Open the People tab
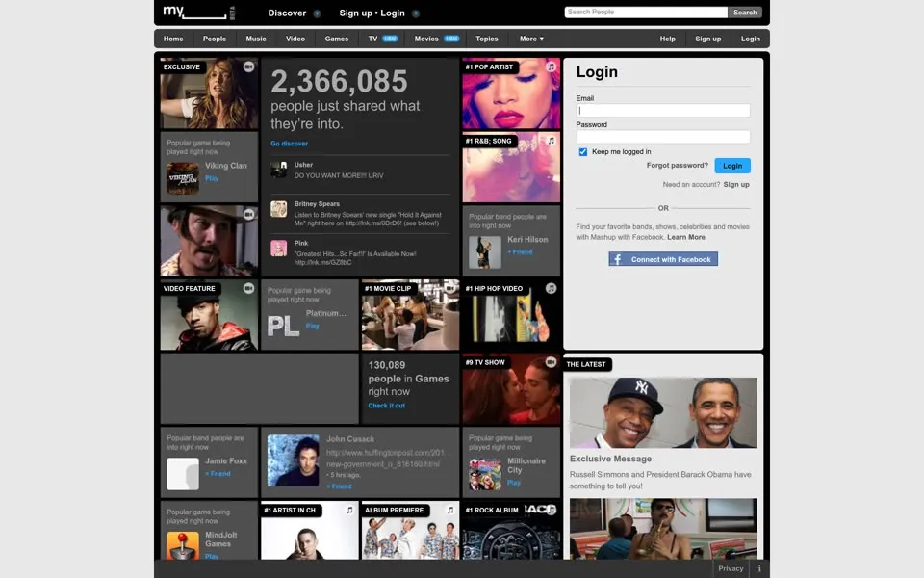Image resolution: width=924 pixels, height=578 pixels. tap(215, 39)
